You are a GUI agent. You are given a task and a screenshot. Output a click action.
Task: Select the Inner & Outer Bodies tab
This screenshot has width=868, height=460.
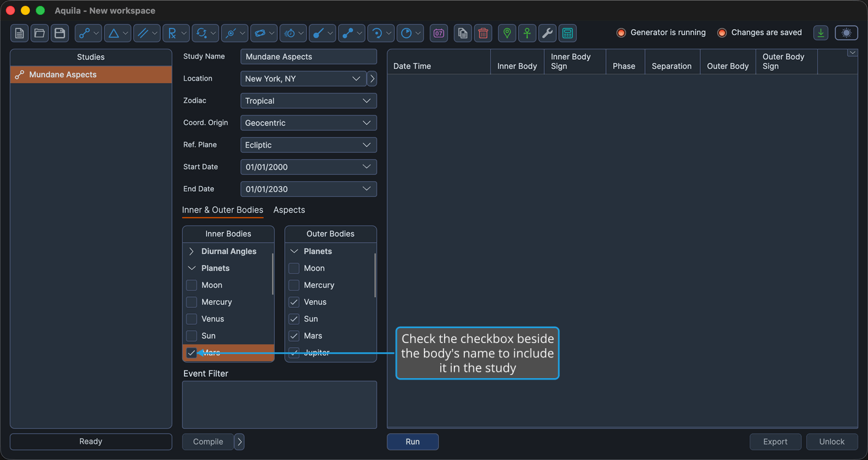[x=222, y=210]
